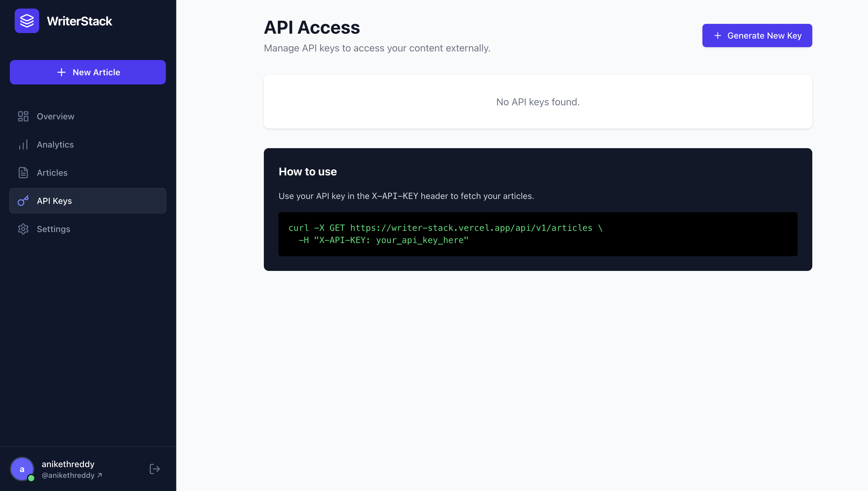Select the Overview grid icon

click(23, 116)
